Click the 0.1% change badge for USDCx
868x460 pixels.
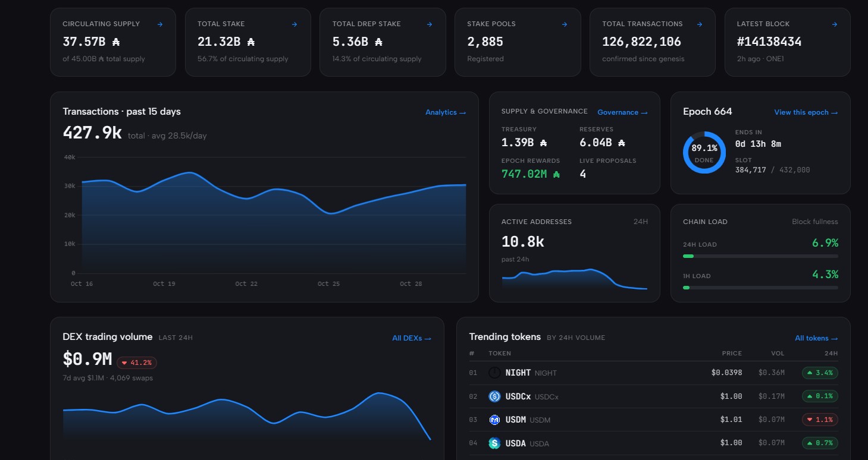click(820, 396)
